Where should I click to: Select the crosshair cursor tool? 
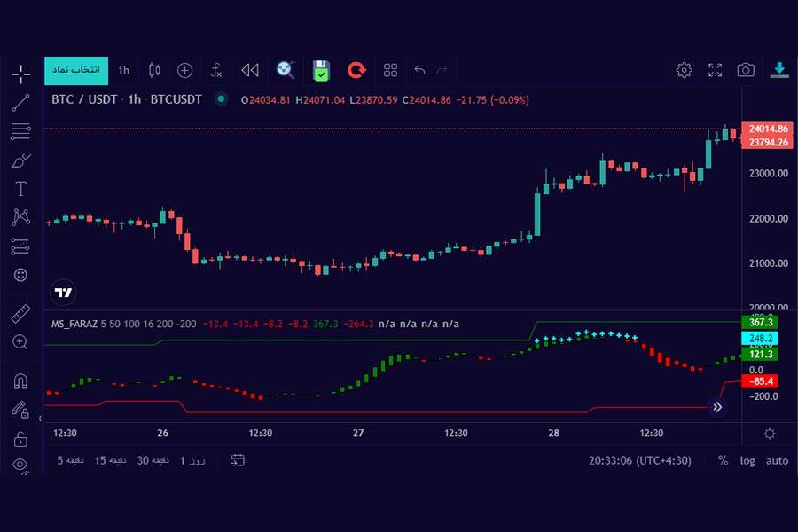[21, 74]
